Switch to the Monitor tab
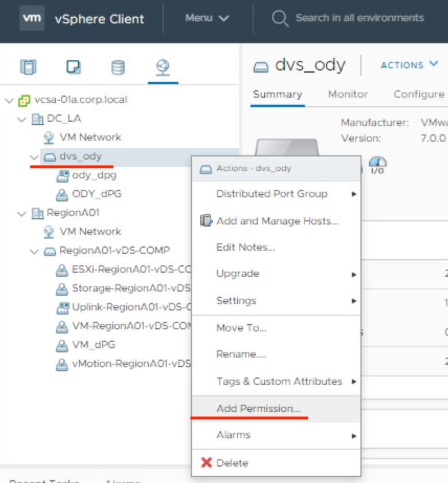The height and width of the screenshot is (483, 448). [x=347, y=94]
